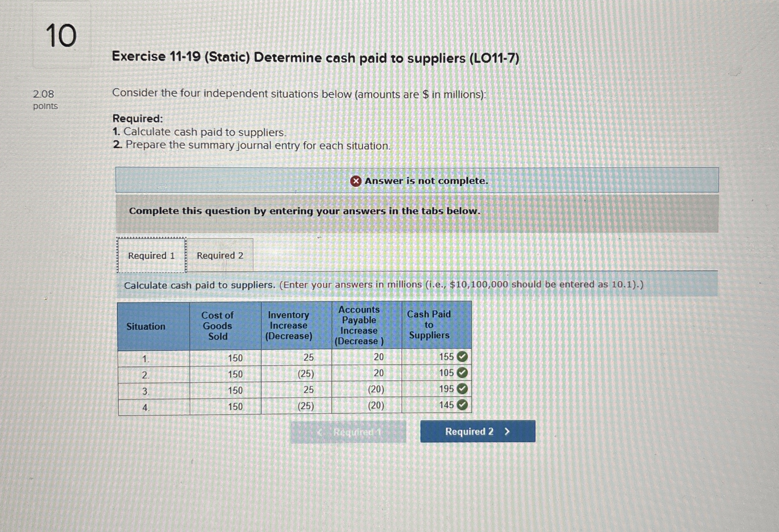The image size is (779, 532).
Task: Click the red X incomplete-answer icon
Action: [x=356, y=181]
